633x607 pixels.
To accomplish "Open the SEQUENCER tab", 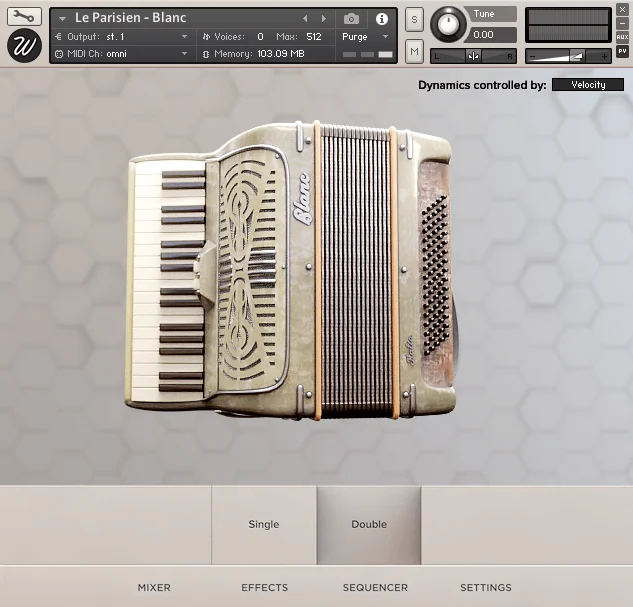I will click(375, 587).
